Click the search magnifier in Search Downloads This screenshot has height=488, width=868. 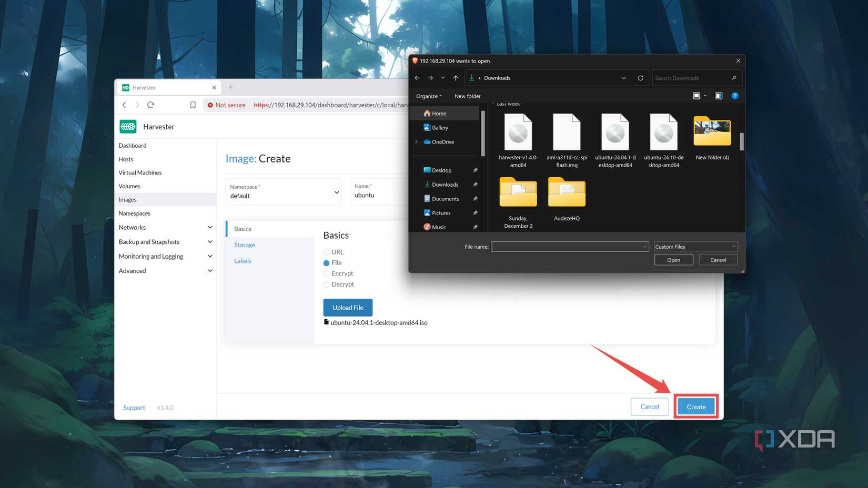click(x=734, y=78)
